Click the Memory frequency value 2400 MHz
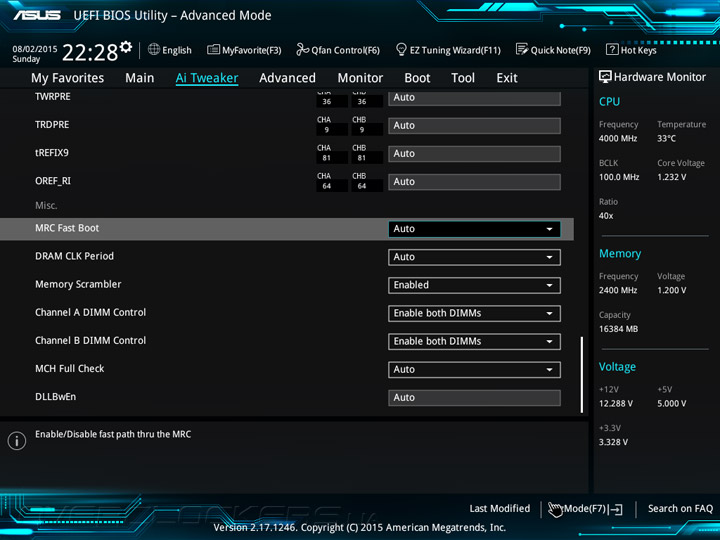The height and width of the screenshot is (540, 720). pos(618,291)
